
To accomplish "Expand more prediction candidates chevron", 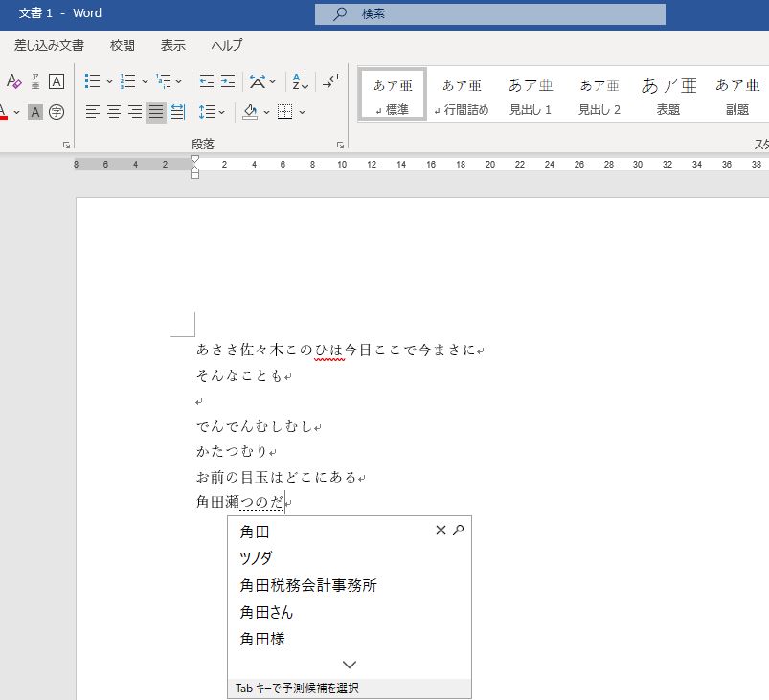I will (x=350, y=665).
